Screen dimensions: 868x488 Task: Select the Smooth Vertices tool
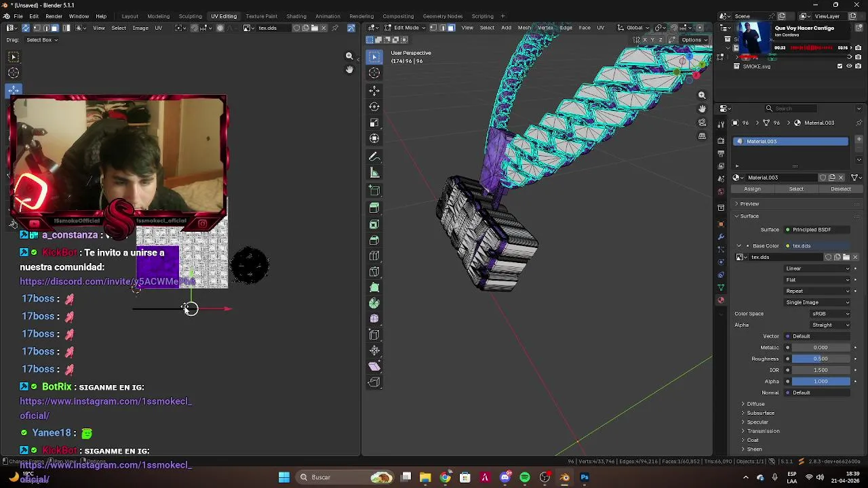tap(374, 319)
